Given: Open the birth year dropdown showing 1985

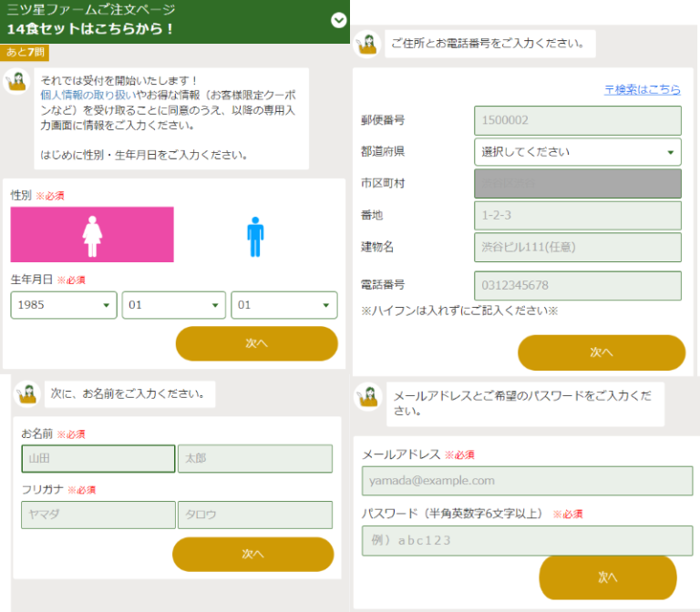Looking at the screenshot, I should click(64, 305).
